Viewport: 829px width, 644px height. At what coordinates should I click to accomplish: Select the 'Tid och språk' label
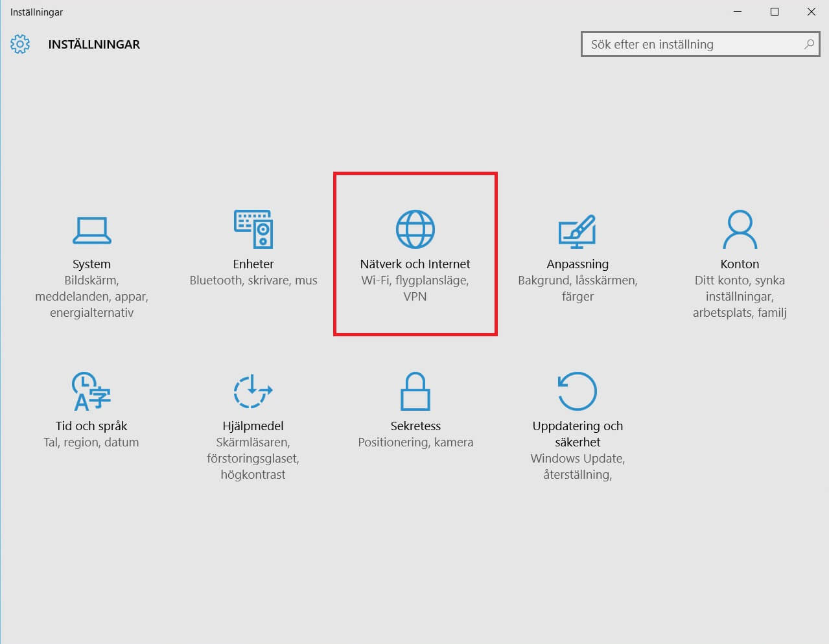pos(91,426)
